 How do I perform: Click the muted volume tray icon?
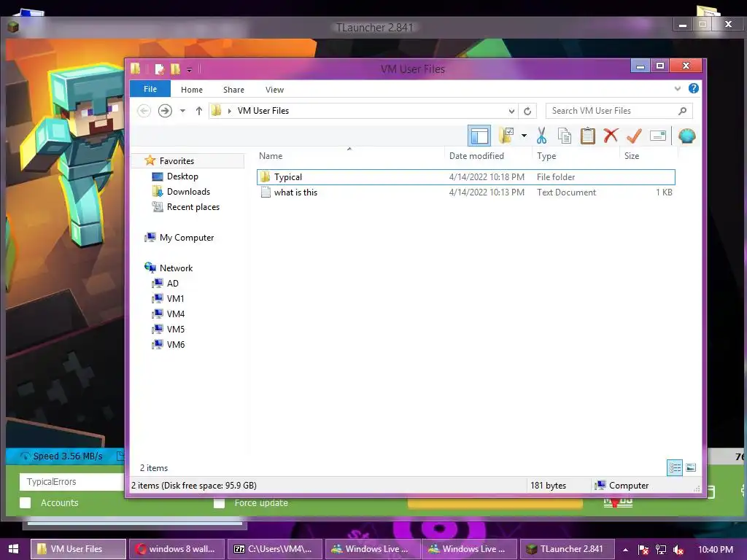coord(678,550)
